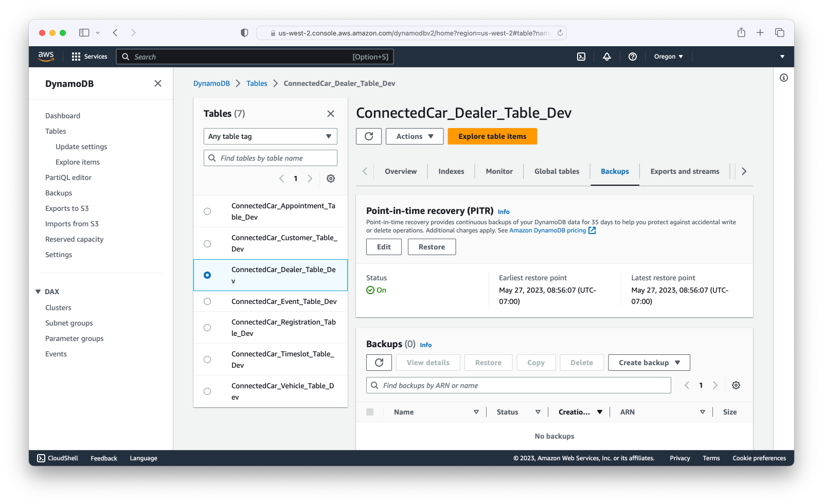Image resolution: width=823 pixels, height=504 pixels.
Task: Open the account menu arrow in top bar
Action: click(782, 57)
